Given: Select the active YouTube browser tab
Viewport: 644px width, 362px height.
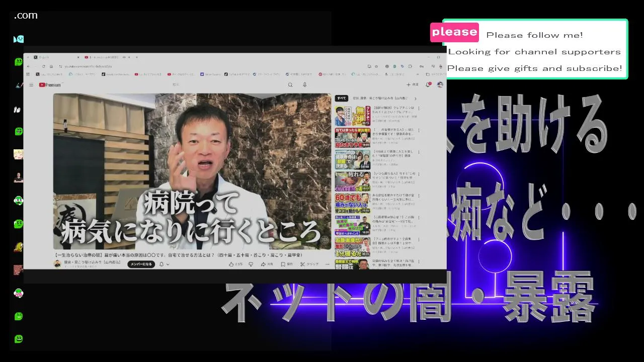Looking at the screenshot, I should click(x=108, y=57).
